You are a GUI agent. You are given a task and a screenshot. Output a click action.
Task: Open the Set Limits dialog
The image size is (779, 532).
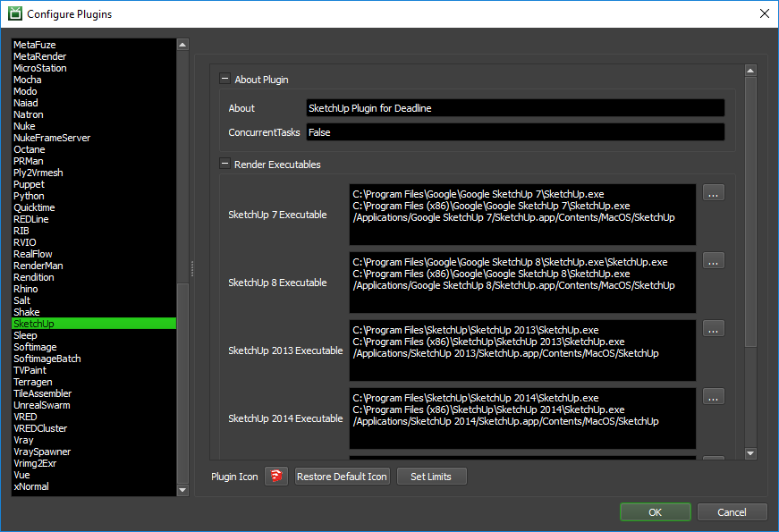(431, 477)
